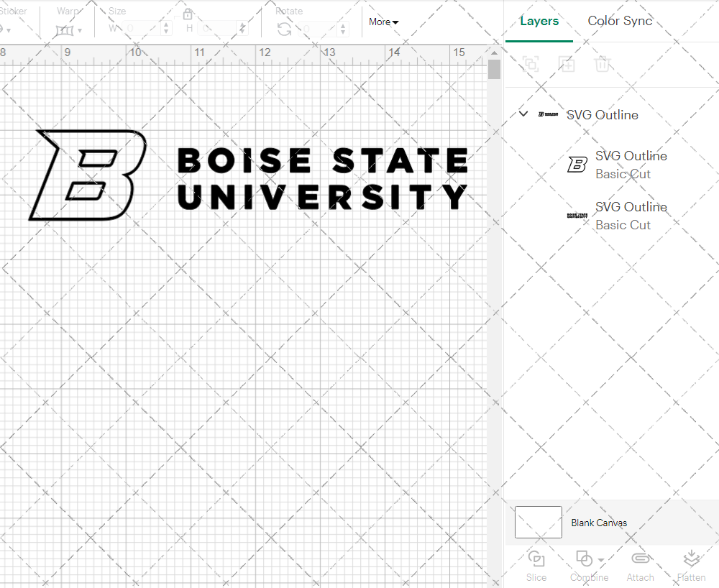Select the Basic Cut B layer
Screen dimensions: 719x588
[x=631, y=165]
